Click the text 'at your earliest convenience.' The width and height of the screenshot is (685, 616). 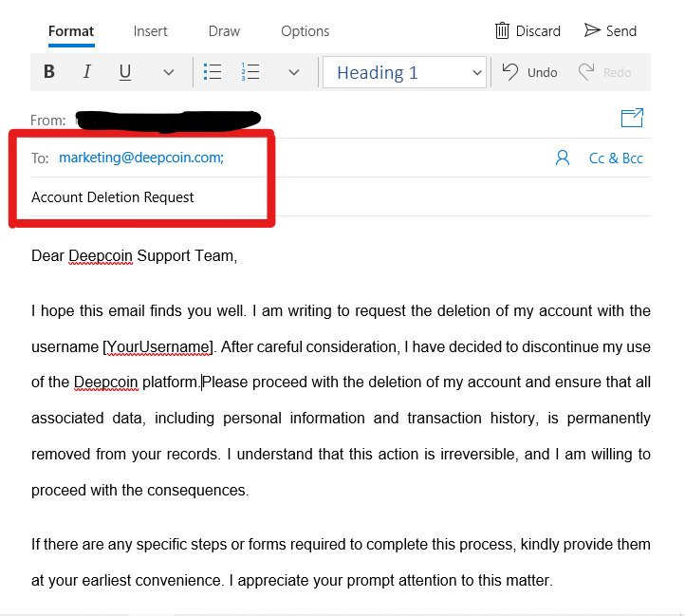127,581
